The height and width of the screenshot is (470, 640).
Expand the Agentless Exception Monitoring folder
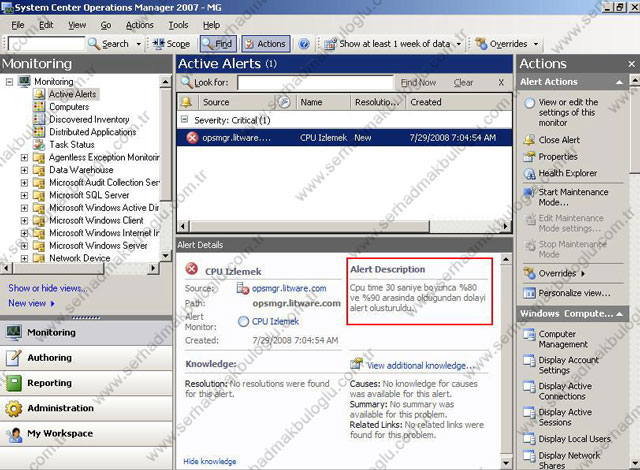24,157
